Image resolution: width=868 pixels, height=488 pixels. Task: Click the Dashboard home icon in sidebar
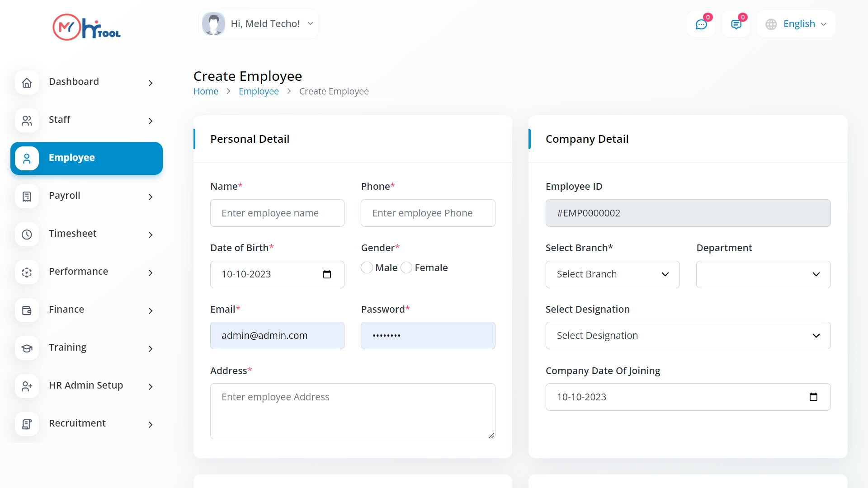(x=27, y=83)
